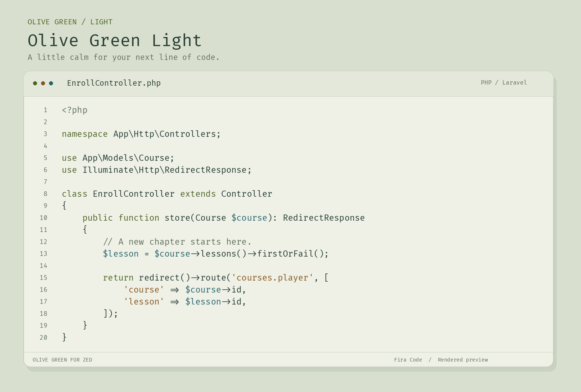Viewport: 581px width, 392px height.
Task: Click the public keyword
Action: (98, 218)
